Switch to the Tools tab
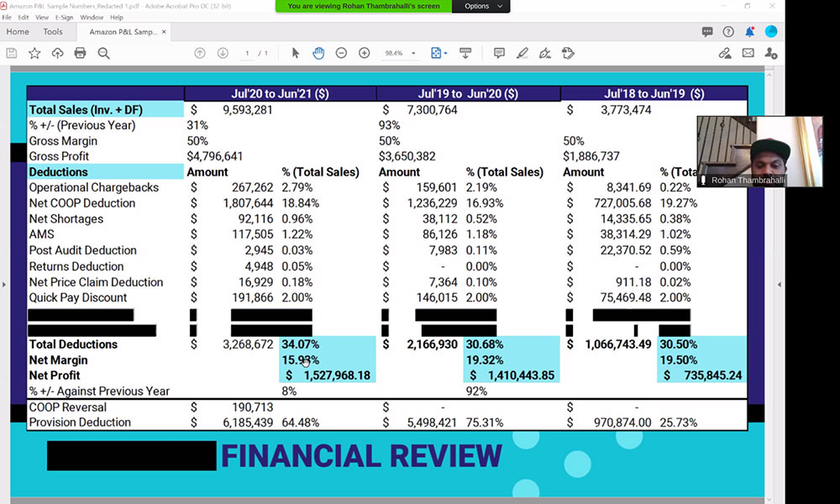 [53, 32]
